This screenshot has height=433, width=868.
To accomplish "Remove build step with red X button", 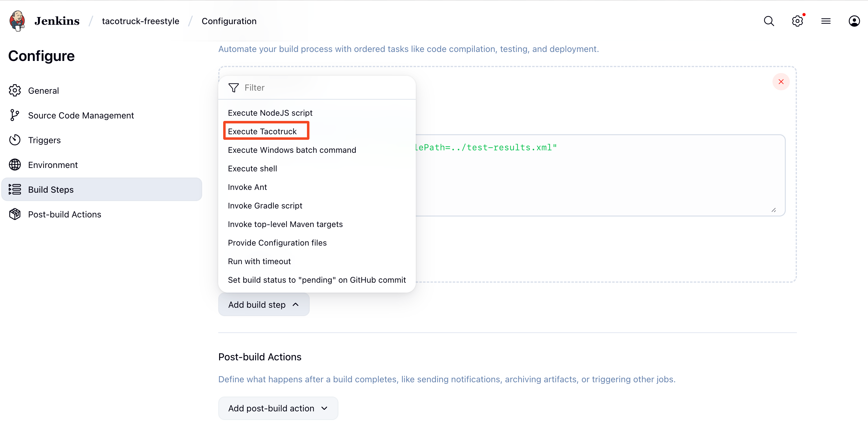I will [781, 82].
